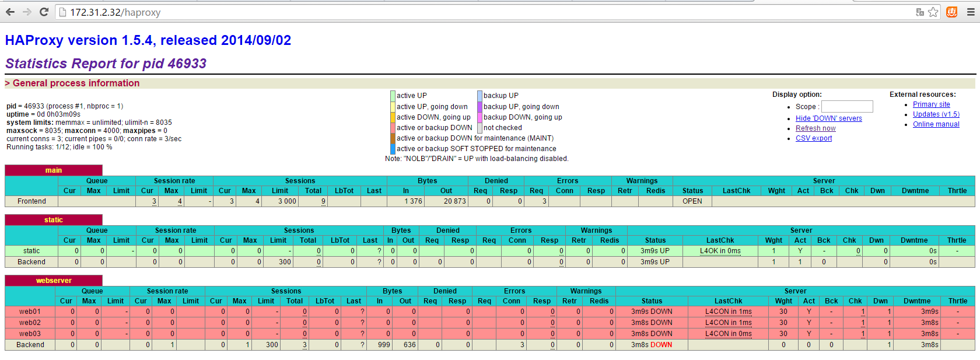
Task: Click the web03 server row label
Action: 30,334
